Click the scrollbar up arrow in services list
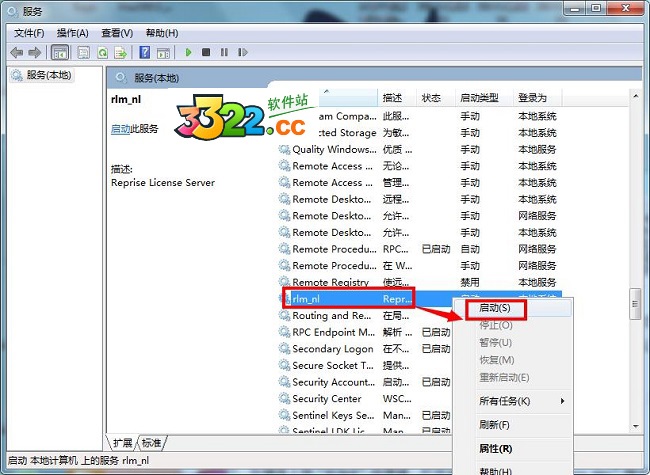650x475 pixels. (x=635, y=97)
